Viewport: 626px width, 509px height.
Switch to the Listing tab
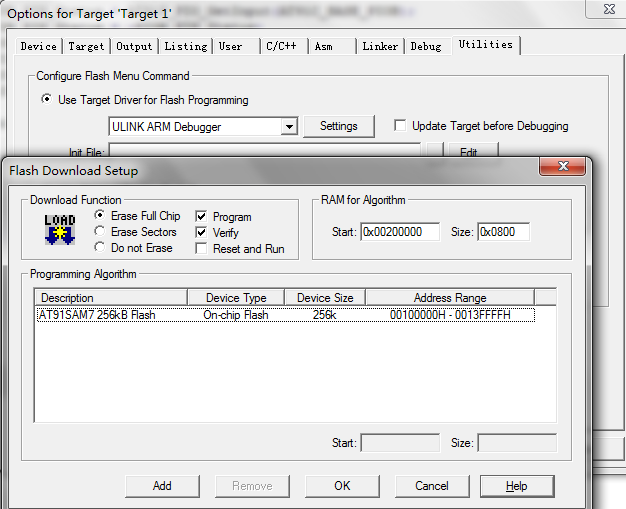[x=186, y=46]
